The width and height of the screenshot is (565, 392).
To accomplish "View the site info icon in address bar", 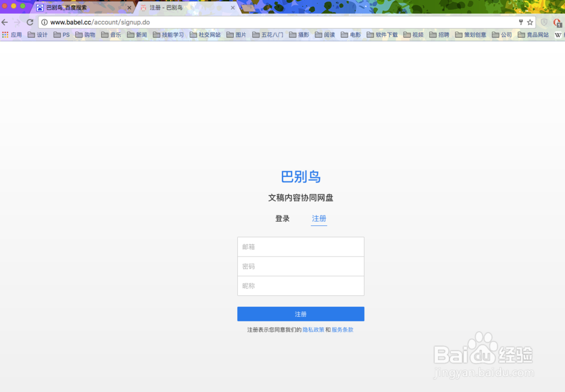I will pos(44,23).
